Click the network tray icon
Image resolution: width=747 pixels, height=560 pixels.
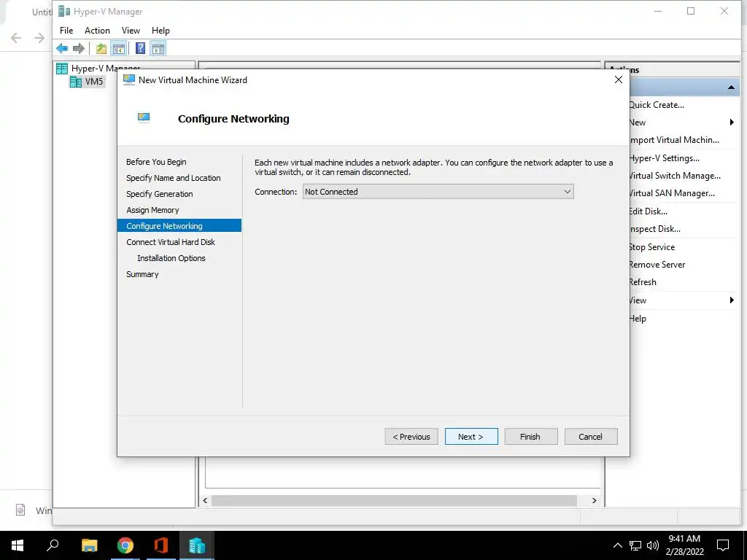click(635, 545)
